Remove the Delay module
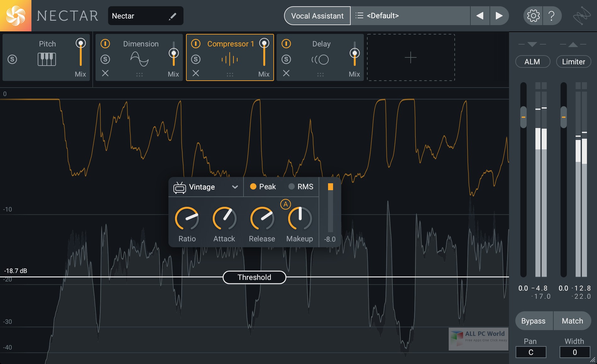Screen dimensions: 597x364 click(x=286, y=73)
